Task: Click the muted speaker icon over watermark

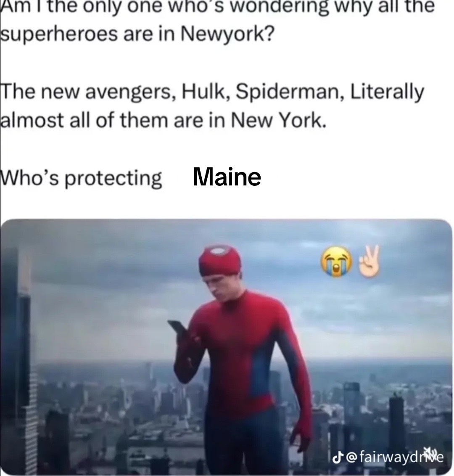Action: [x=430, y=452]
